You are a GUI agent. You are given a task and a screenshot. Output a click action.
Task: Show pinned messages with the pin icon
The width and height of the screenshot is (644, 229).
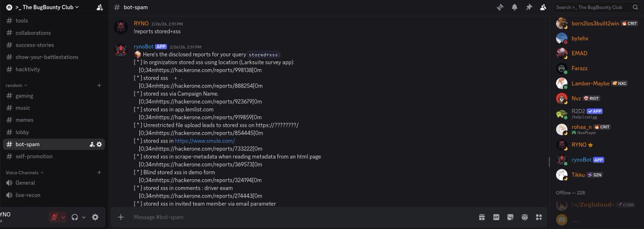click(x=529, y=8)
